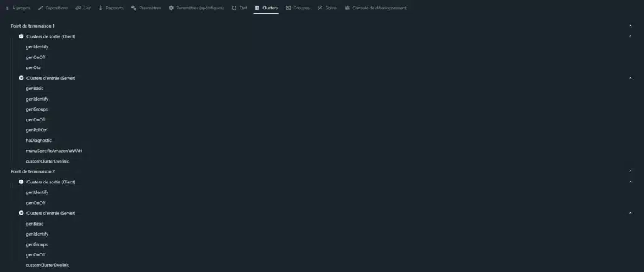This screenshot has height=272, width=644.
Task: Select the genPollCtrl cluster entry
Action: (37, 130)
